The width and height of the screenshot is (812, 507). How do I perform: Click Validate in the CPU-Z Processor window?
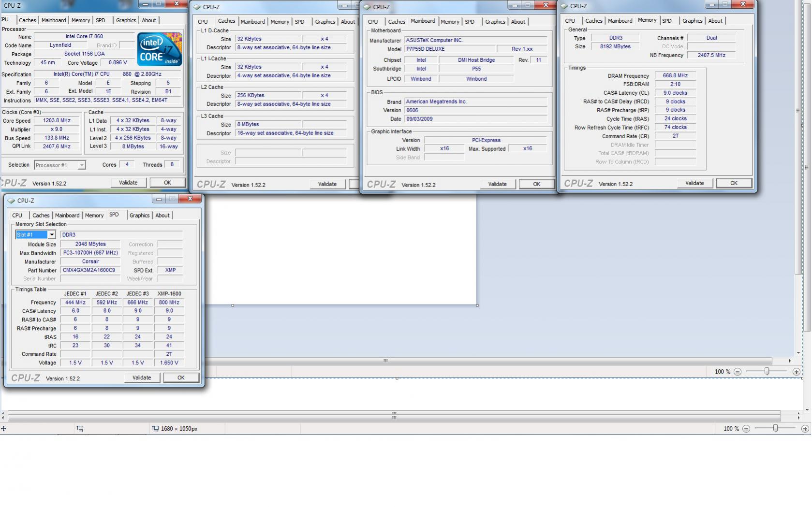tap(128, 183)
